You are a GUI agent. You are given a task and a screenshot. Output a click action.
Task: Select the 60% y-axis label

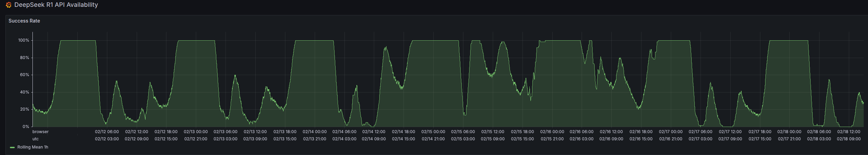25,75
